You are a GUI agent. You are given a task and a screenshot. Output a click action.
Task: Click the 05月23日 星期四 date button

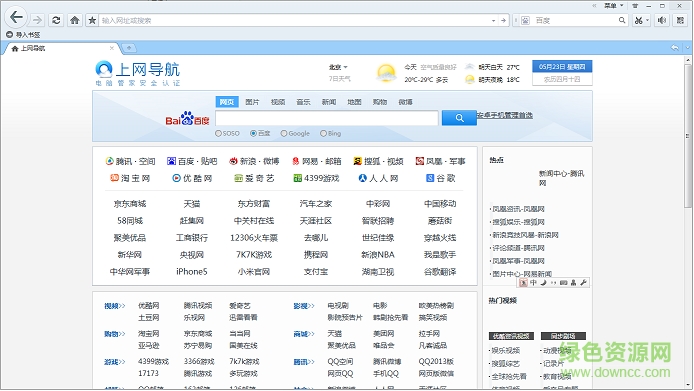tap(562, 67)
